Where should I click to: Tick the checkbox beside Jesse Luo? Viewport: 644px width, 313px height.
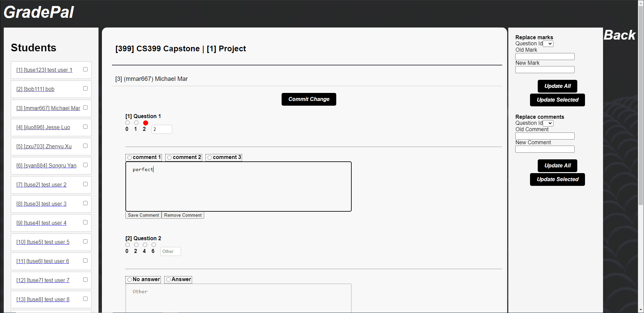coord(85,127)
